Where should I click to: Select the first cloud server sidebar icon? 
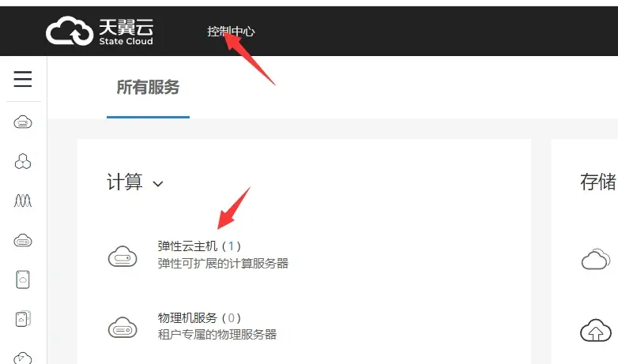[x=23, y=122]
